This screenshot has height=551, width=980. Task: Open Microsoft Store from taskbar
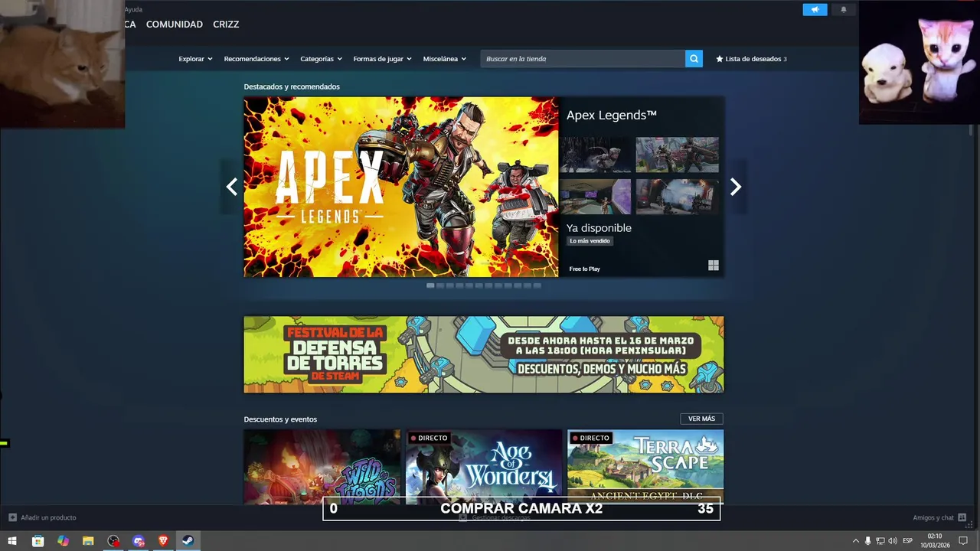click(x=38, y=541)
